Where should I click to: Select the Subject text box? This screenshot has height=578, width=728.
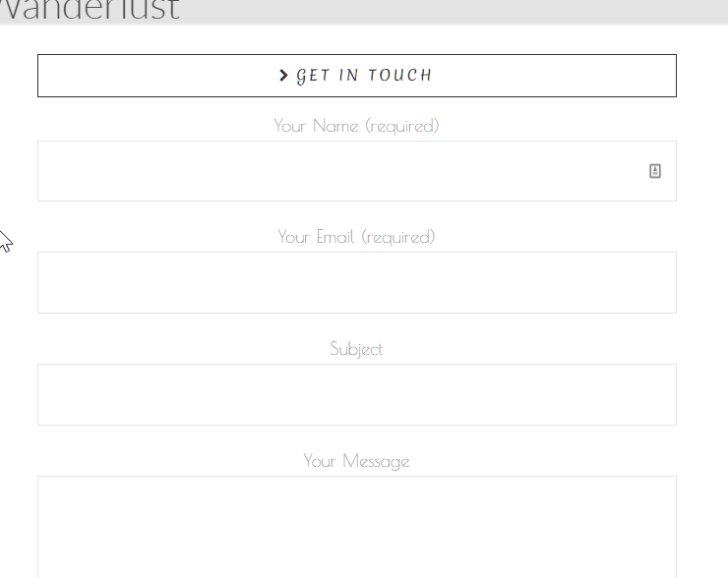coord(356,395)
